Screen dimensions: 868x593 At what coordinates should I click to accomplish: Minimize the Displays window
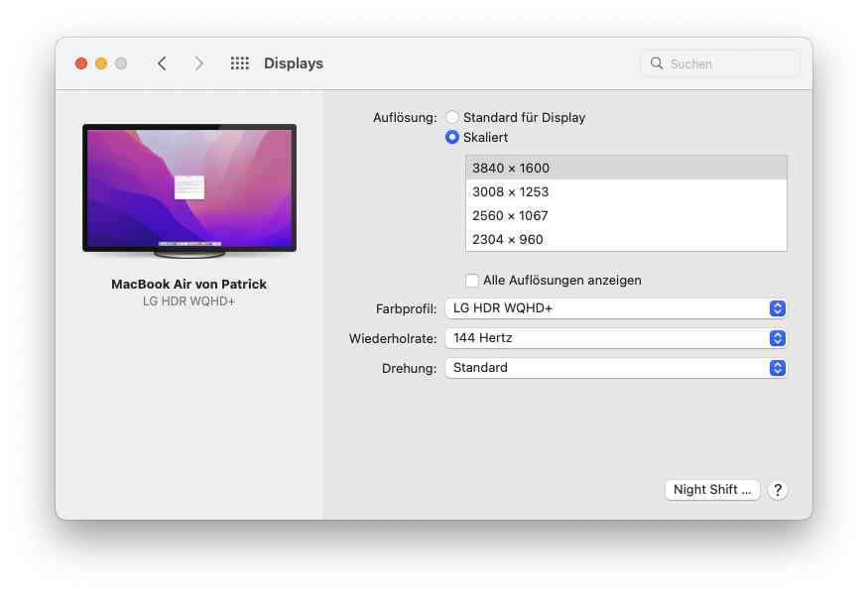pyautogui.click(x=101, y=63)
